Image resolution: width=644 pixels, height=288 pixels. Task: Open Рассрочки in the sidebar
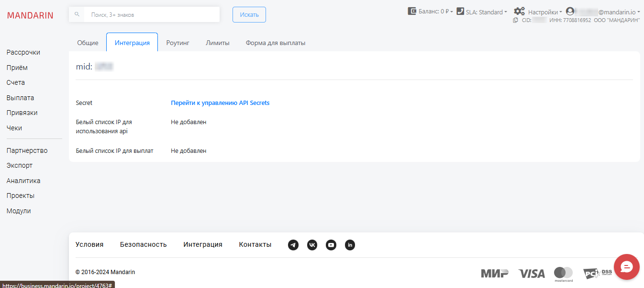23,52
